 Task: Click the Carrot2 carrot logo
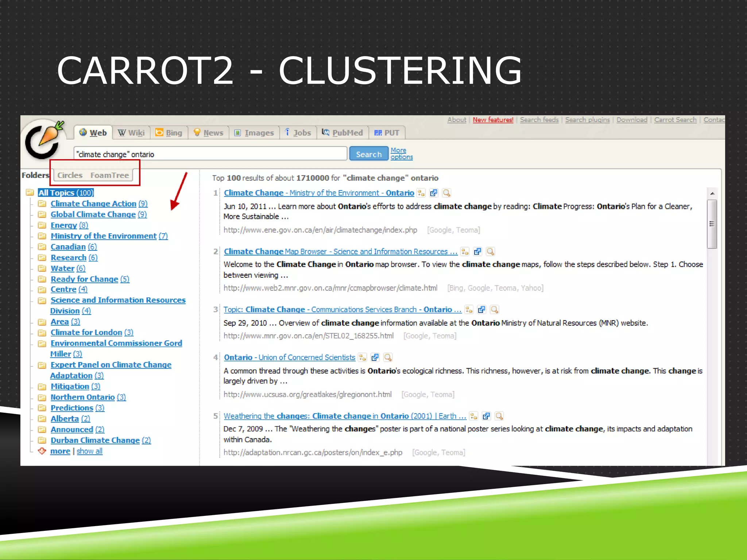click(44, 140)
